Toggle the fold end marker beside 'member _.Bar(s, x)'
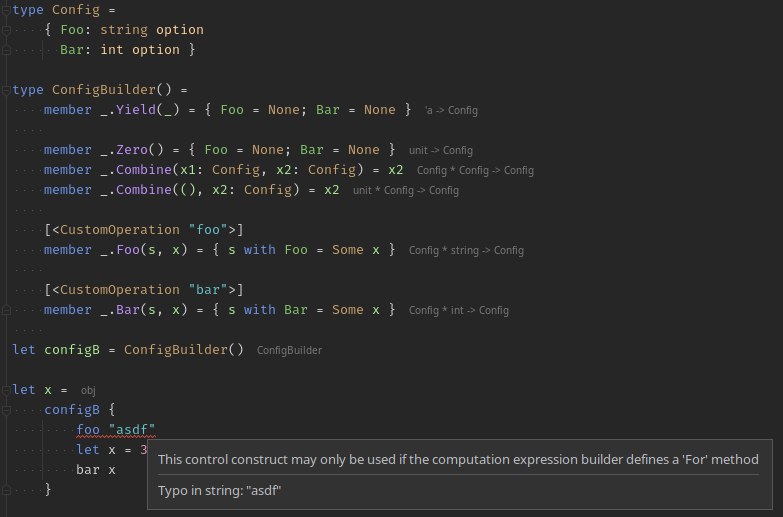Screen dimensions: 783x517 [6, 310]
